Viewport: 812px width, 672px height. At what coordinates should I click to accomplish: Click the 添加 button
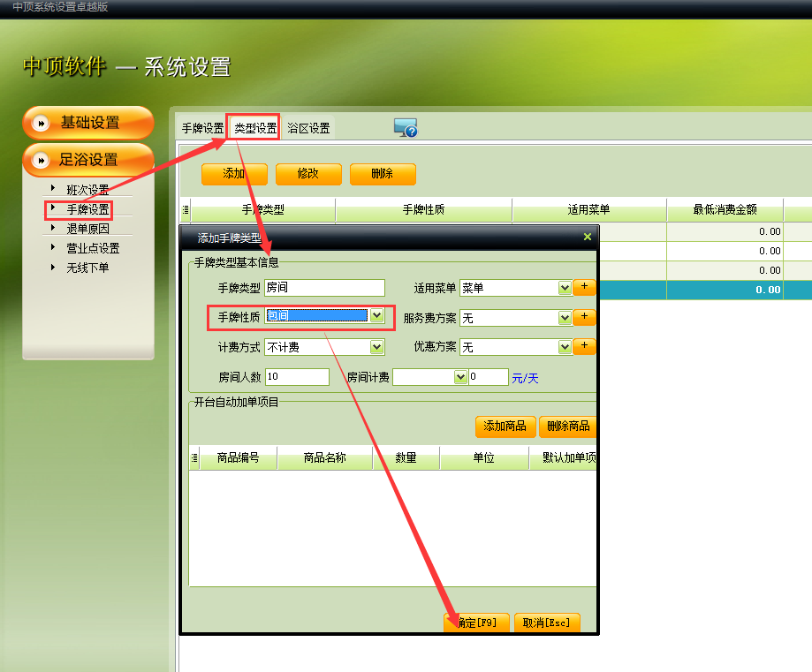click(x=234, y=174)
